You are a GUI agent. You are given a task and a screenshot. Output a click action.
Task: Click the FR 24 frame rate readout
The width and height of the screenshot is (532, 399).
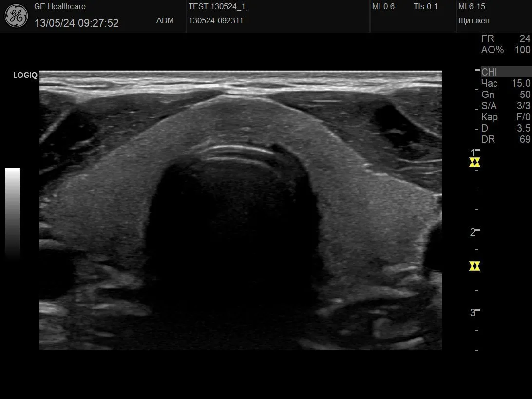505,38
